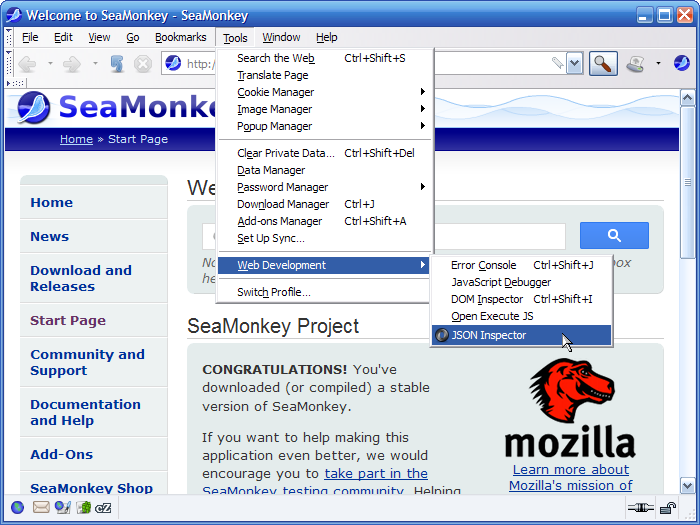Open Documentation and Help sidebar link

pos(85,412)
